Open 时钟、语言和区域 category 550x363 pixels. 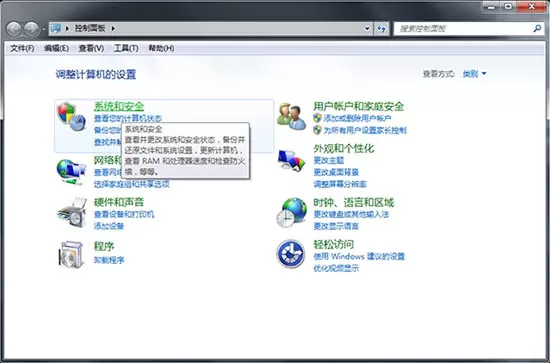(x=354, y=202)
